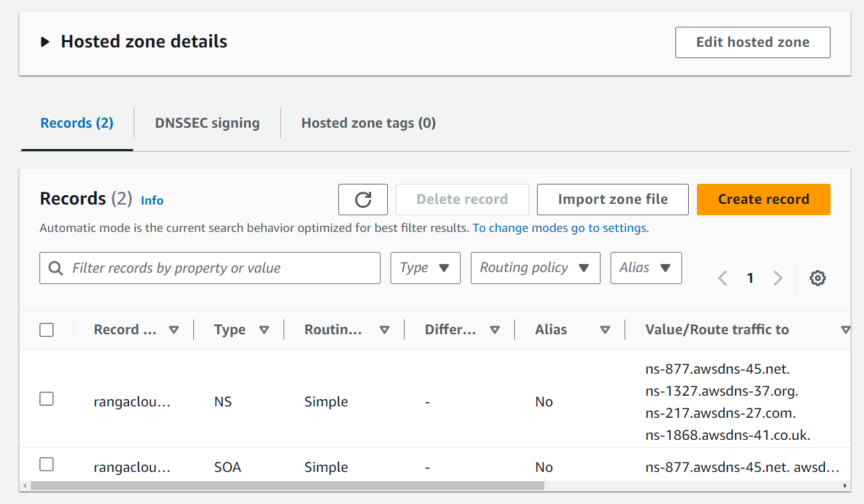Open the Routing policy filter dropdown
Image resolution: width=864 pixels, height=504 pixels.
tap(535, 267)
